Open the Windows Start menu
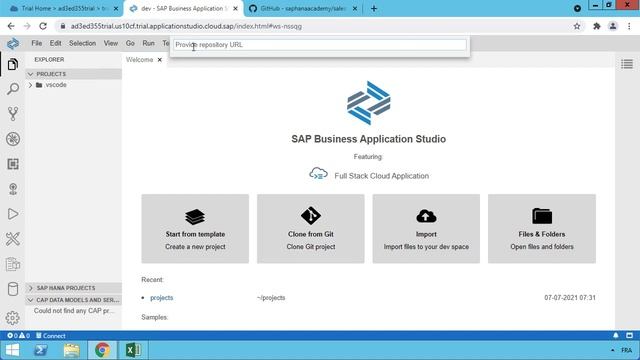The width and height of the screenshot is (640, 360). pyautogui.click(x=12, y=350)
